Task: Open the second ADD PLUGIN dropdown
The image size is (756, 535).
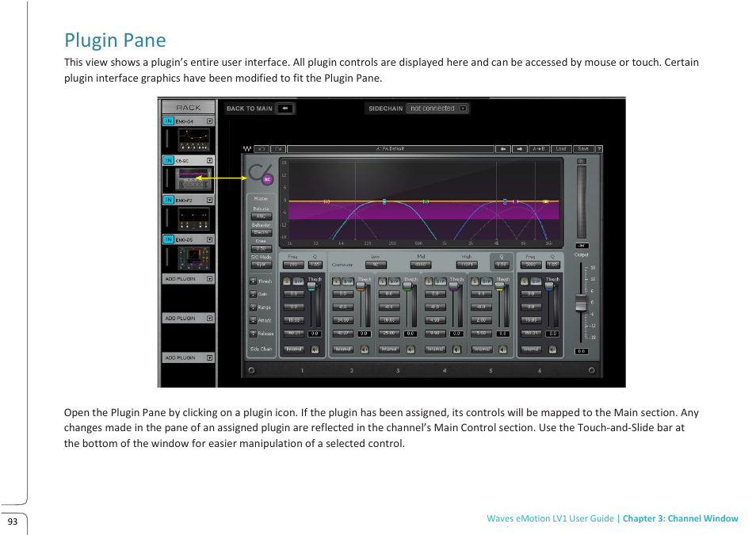Action: click(x=210, y=319)
